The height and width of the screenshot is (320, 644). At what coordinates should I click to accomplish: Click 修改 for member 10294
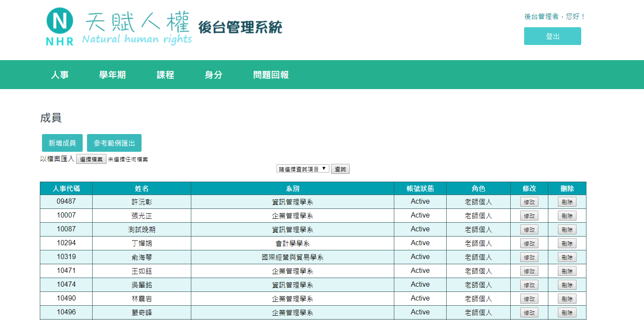(529, 243)
